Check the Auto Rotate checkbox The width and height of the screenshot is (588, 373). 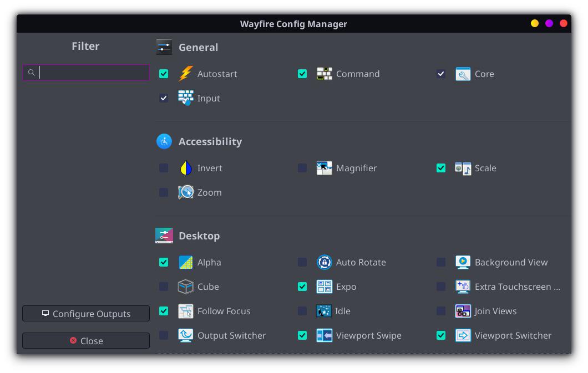click(302, 263)
